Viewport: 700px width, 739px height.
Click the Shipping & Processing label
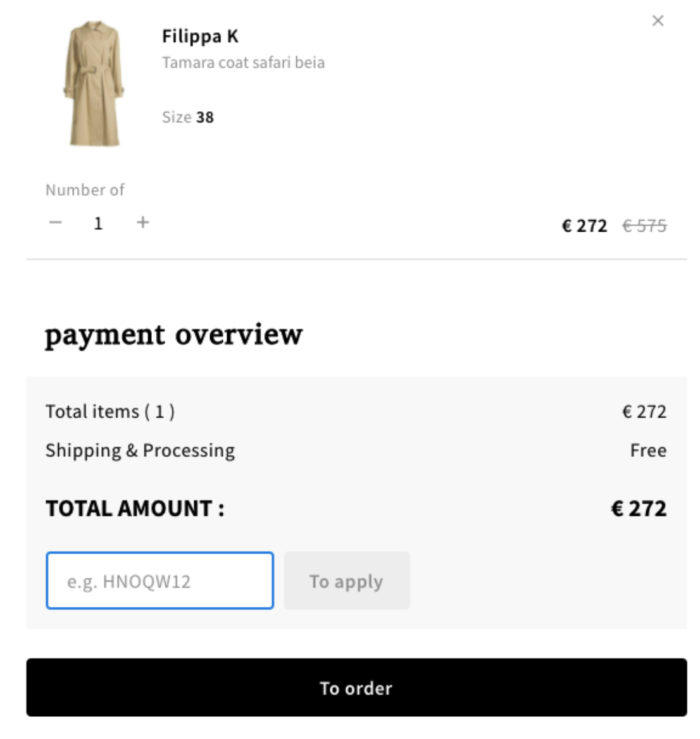tap(140, 450)
